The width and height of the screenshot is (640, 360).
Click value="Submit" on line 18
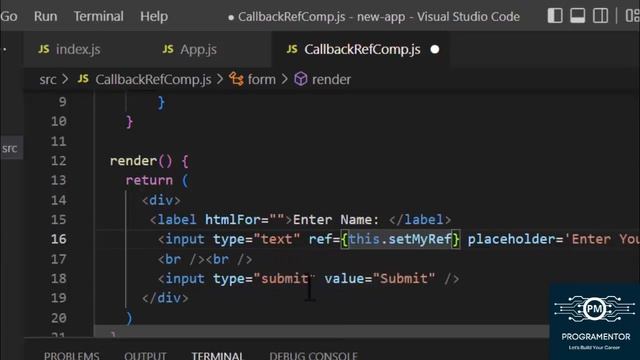coord(380,279)
